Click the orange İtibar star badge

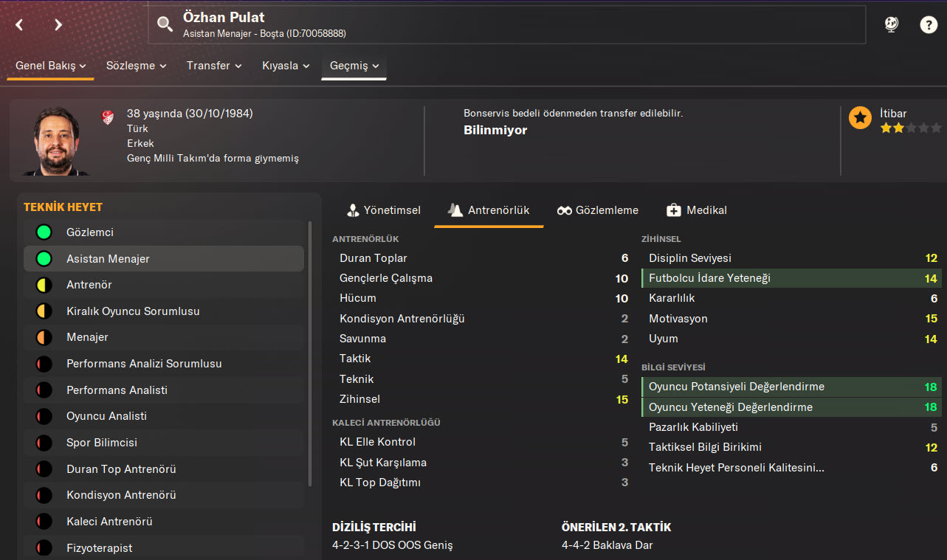[x=860, y=117]
